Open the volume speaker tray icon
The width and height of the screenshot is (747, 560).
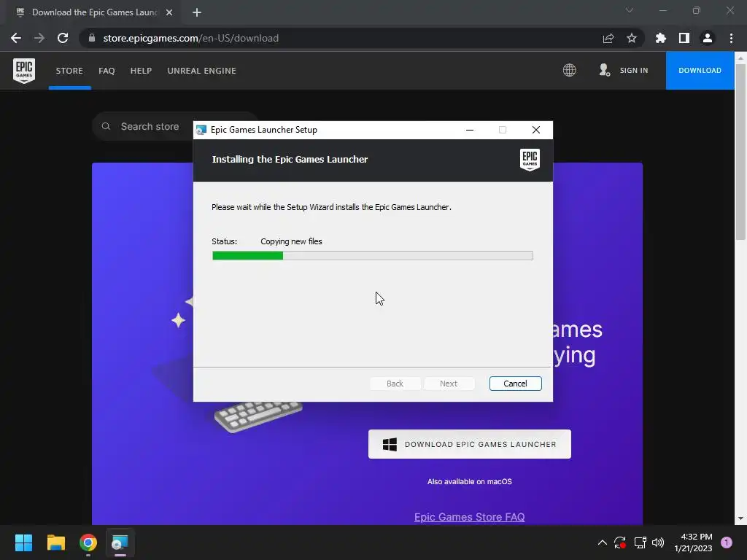pyautogui.click(x=658, y=542)
